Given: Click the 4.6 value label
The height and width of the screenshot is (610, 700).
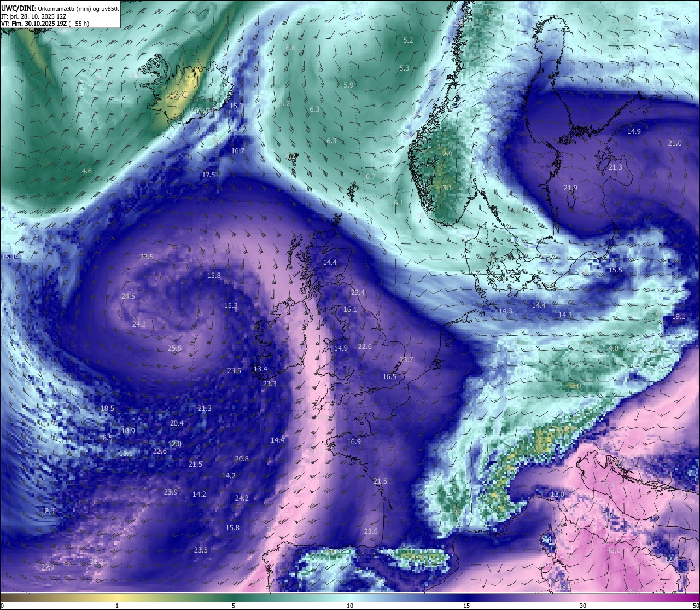Looking at the screenshot, I should pos(86,171).
